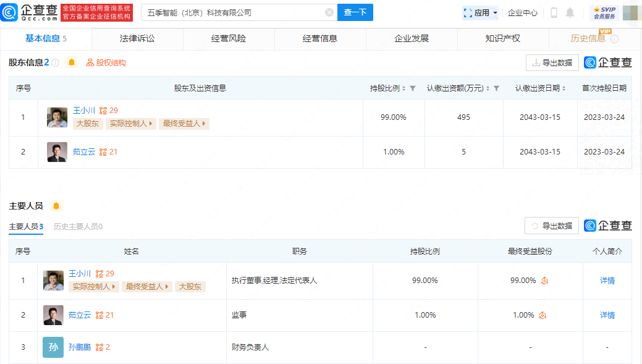The image size is (642, 364).
Task: Expand 最终受益人 tag in personnel table
Action: [x=147, y=287]
